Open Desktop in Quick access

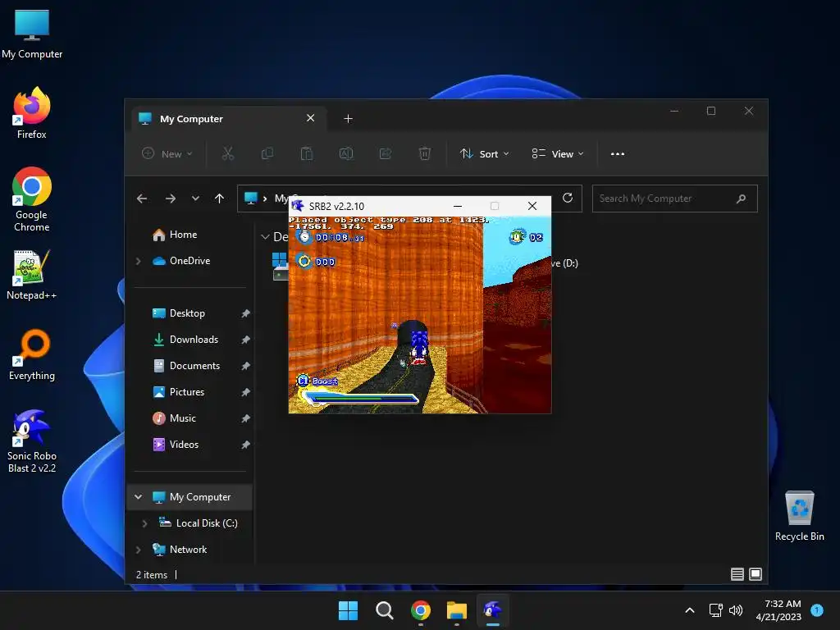click(x=187, y=313)
